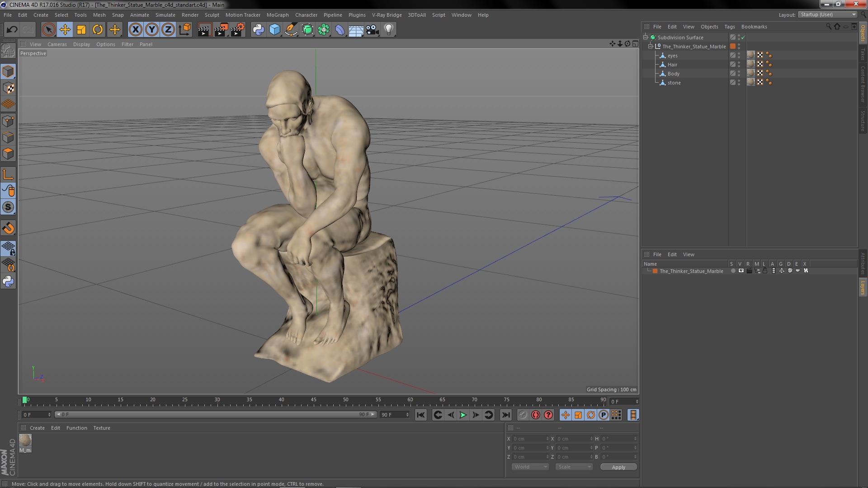Add a Floor environment object
The width and height of the screenshot is (868, 488).
click(356, 30)
